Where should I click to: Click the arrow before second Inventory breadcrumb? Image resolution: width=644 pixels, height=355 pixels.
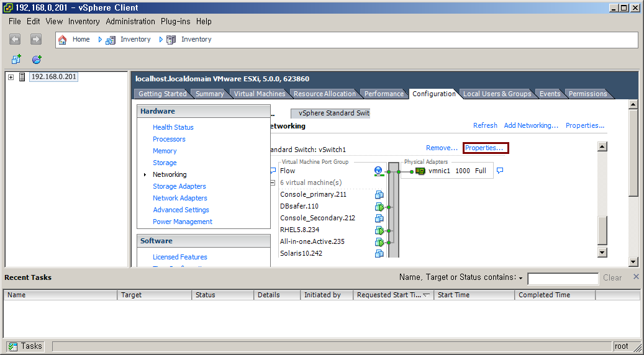161,39
